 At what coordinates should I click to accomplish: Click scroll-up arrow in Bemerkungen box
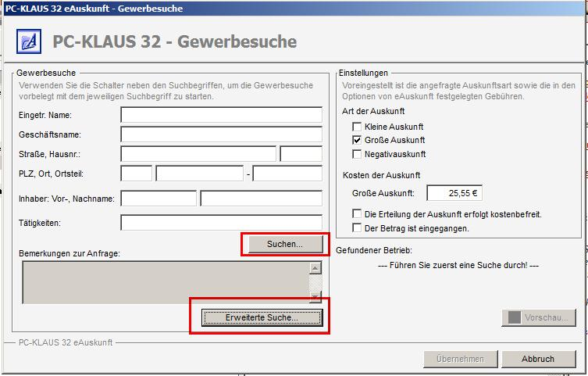(x=315, y=268)
